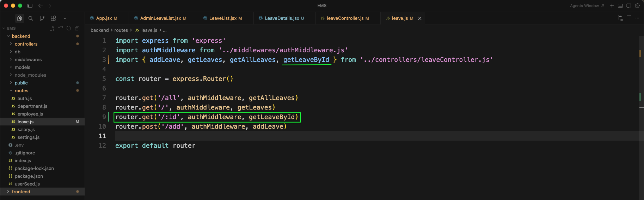The height and width of the screenshot is (200, 644).
Task: Click the React icon on App.jsx tab
Action: click(x=92, y=18)
